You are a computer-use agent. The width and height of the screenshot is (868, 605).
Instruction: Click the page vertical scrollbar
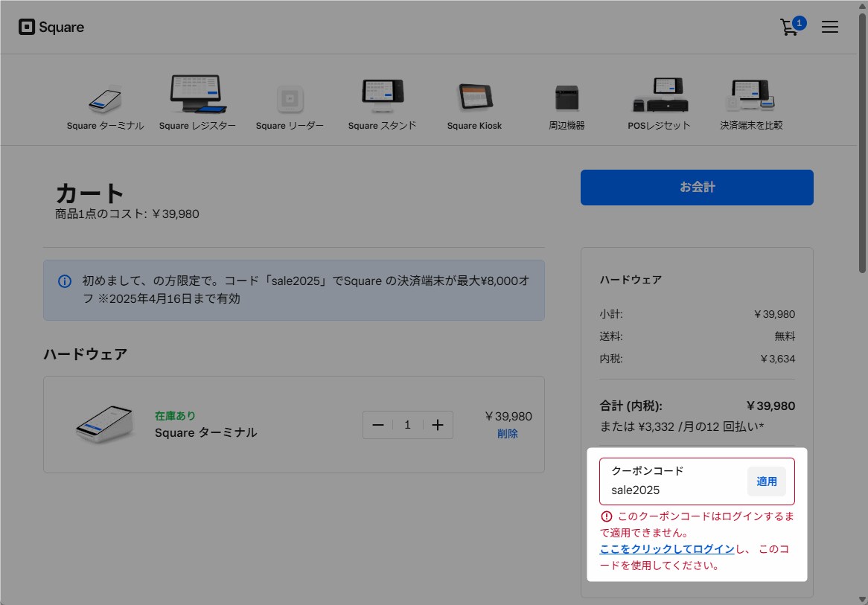pyautogui.click(x=862, y=144)
